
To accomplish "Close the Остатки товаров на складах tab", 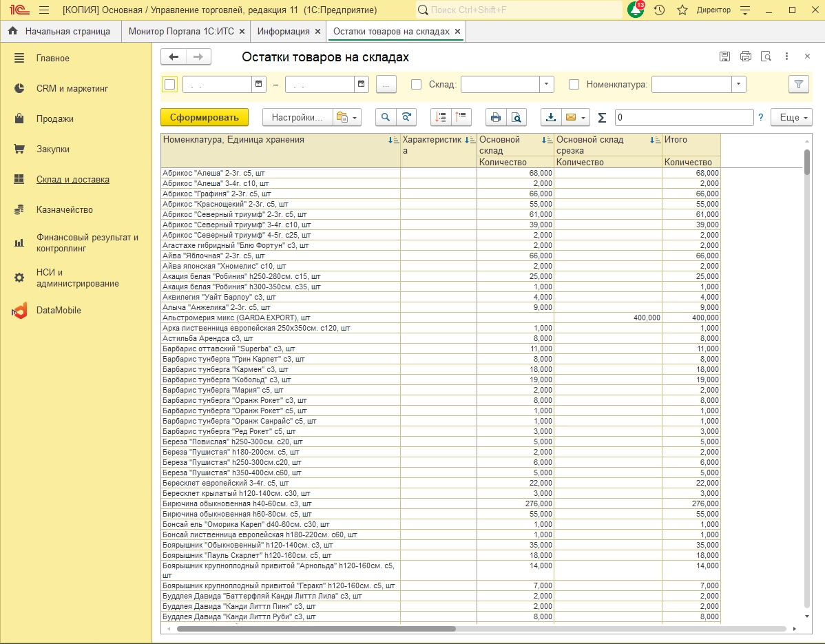I will [458, 32].
